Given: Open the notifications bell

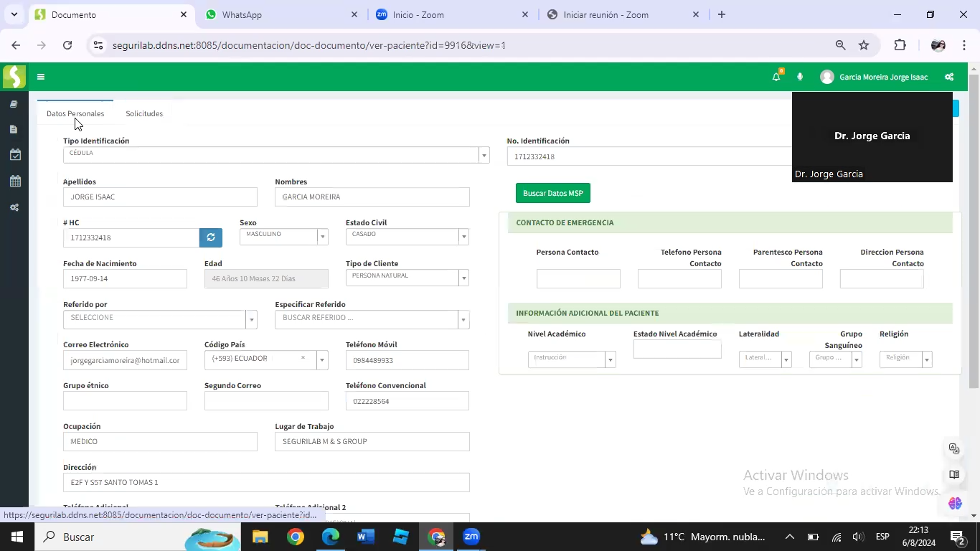Looking at the screenshot, I should pos(776,77).
